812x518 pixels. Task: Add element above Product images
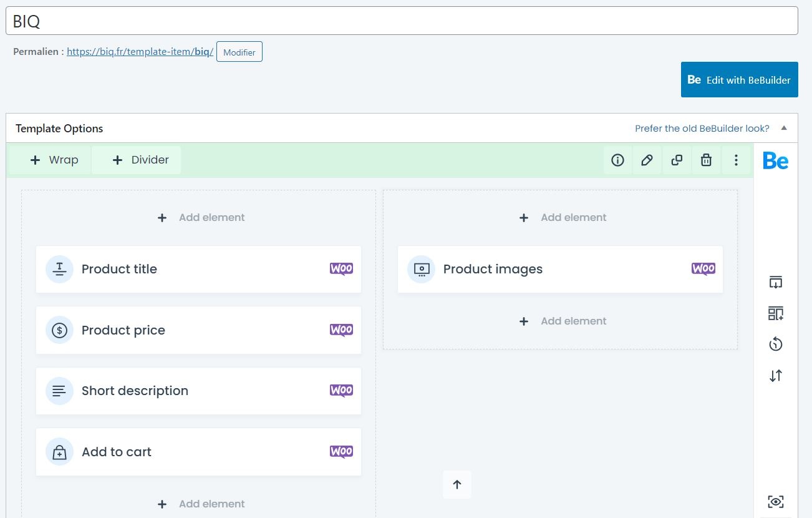pos(563,217)
